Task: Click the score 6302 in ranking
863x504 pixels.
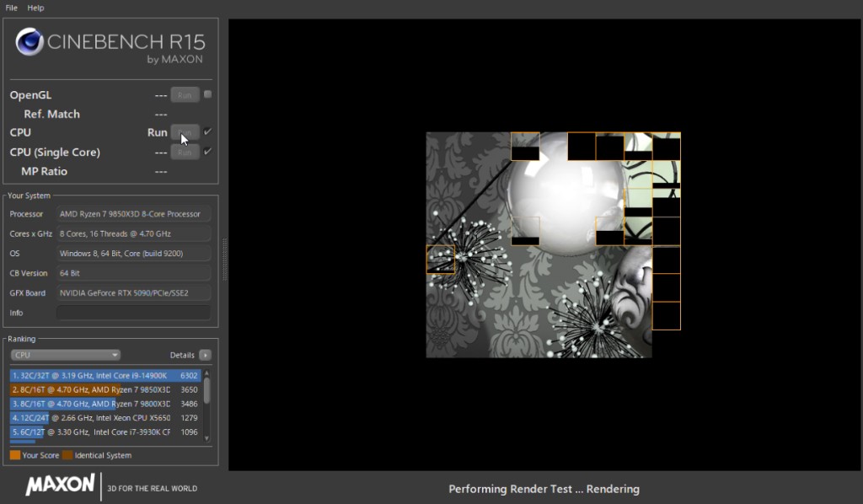Action: tap(189, 375)
